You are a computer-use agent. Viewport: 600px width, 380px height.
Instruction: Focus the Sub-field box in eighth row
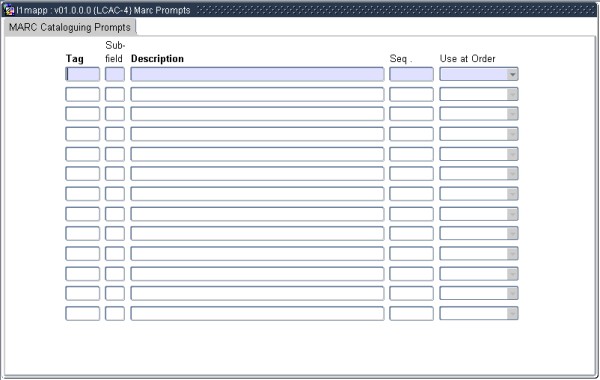click(x=115, y=214)
